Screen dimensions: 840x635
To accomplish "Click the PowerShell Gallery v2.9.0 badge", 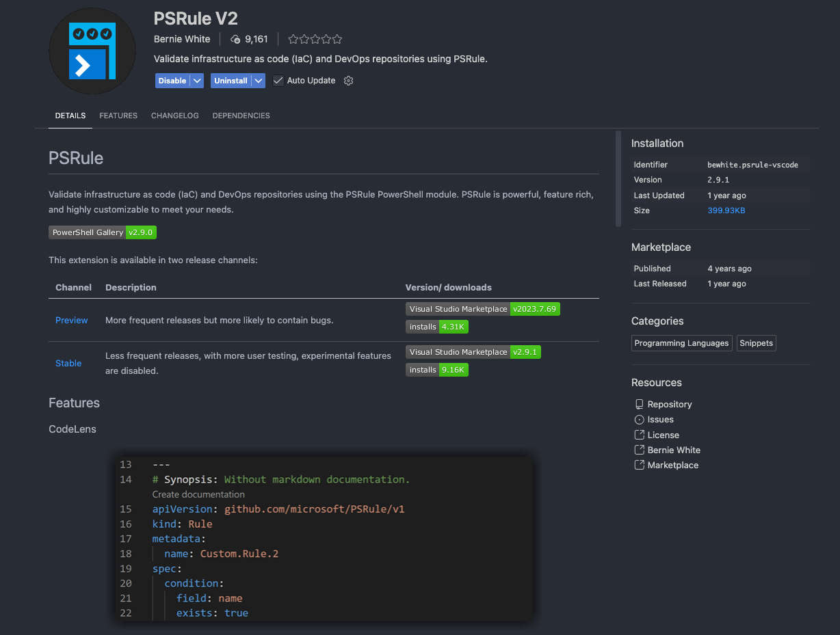I will click(103, 232).
